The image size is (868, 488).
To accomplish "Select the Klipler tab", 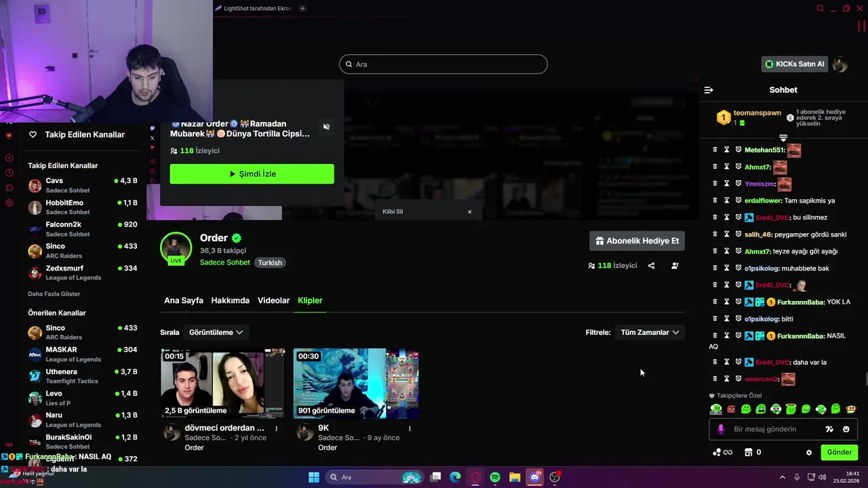I will [310, 300].
